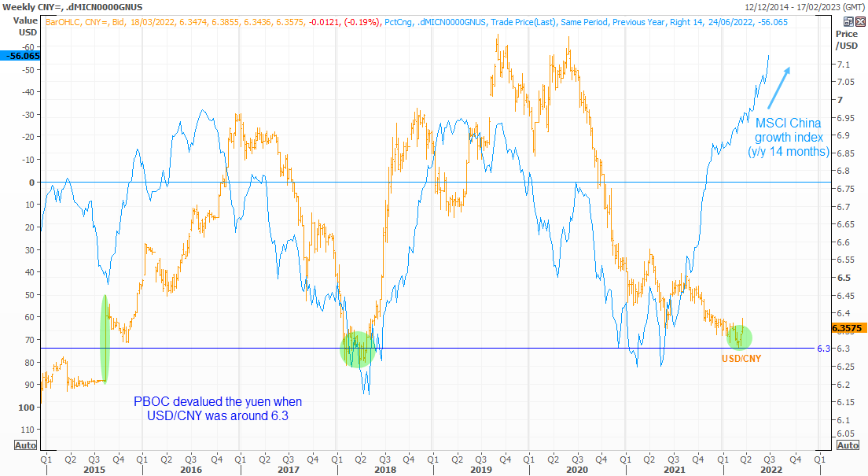Toggle the left axis Auto scale button

pos(25,445)
